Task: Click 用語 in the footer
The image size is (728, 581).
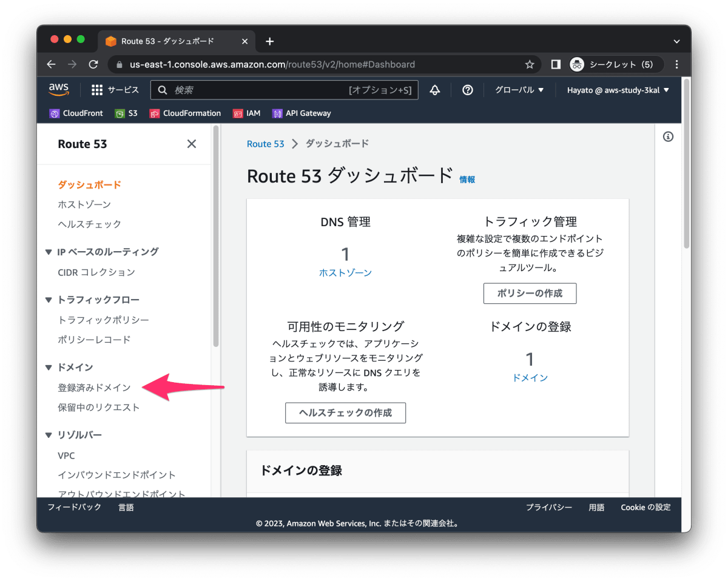Action: click(x=596, y=508)
